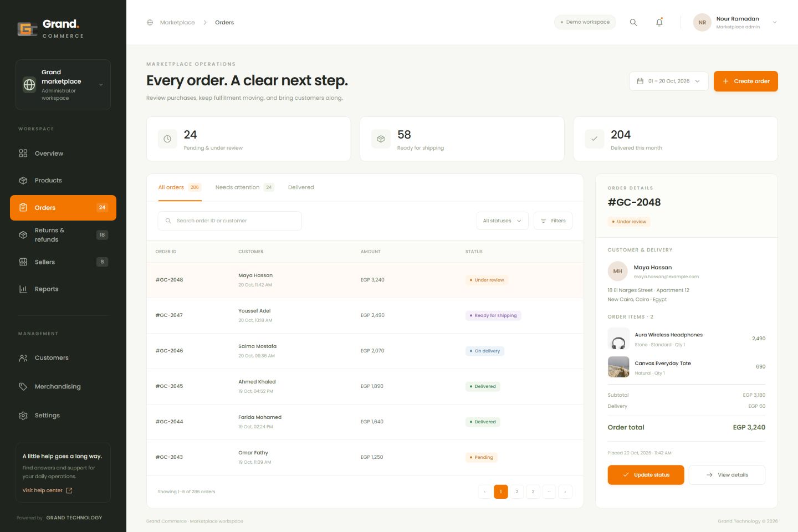The width and height of the screenshot is (798, 532).
Task: Click the order search field
Action: click(230, 221)
